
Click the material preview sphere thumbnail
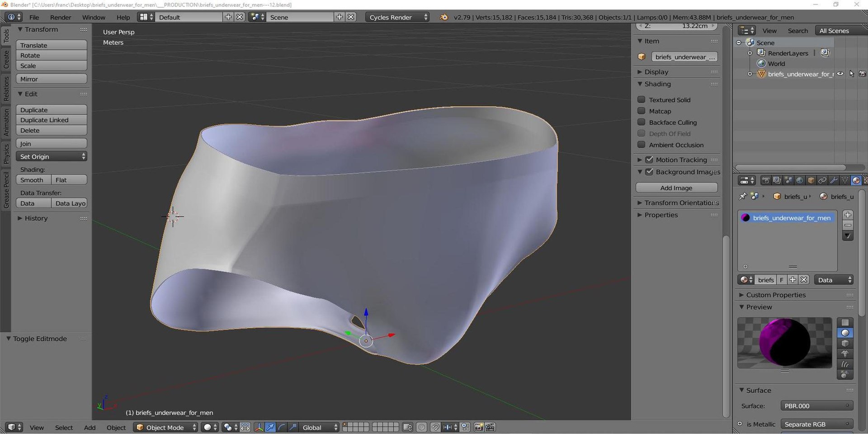(784, 343)
